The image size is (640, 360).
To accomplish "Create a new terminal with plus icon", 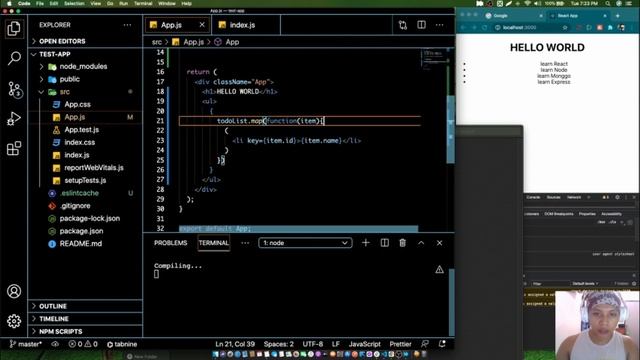I will 366,243.
